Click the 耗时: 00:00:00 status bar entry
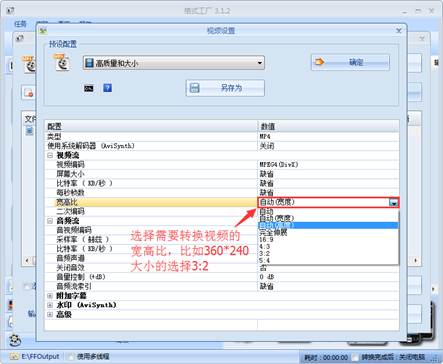Viewport: 443px width, 364px height. (x=326, y=357)
